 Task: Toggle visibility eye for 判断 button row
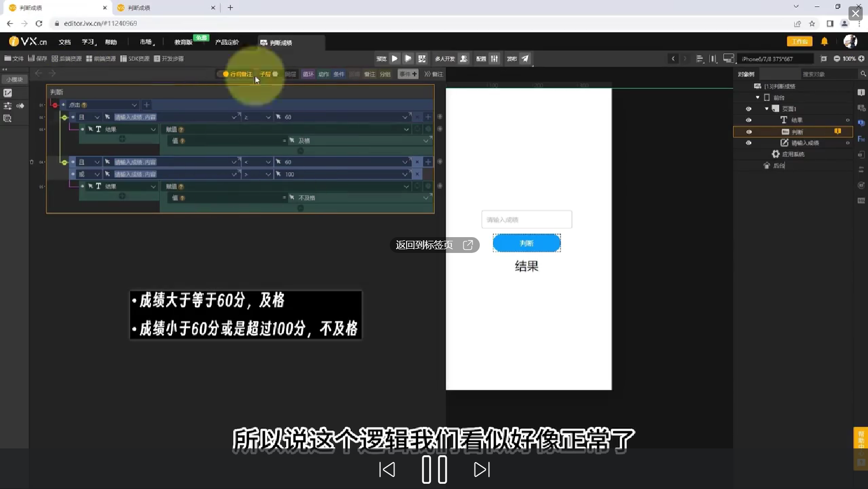(x=748, y=132)
